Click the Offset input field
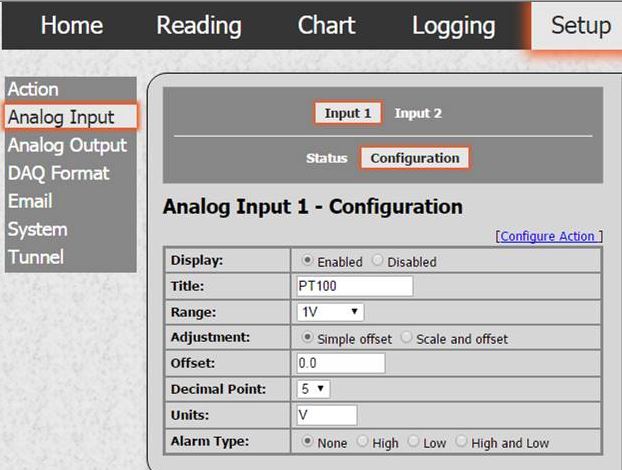This screenshot has width=622, height=470. (x=341, y=364)
